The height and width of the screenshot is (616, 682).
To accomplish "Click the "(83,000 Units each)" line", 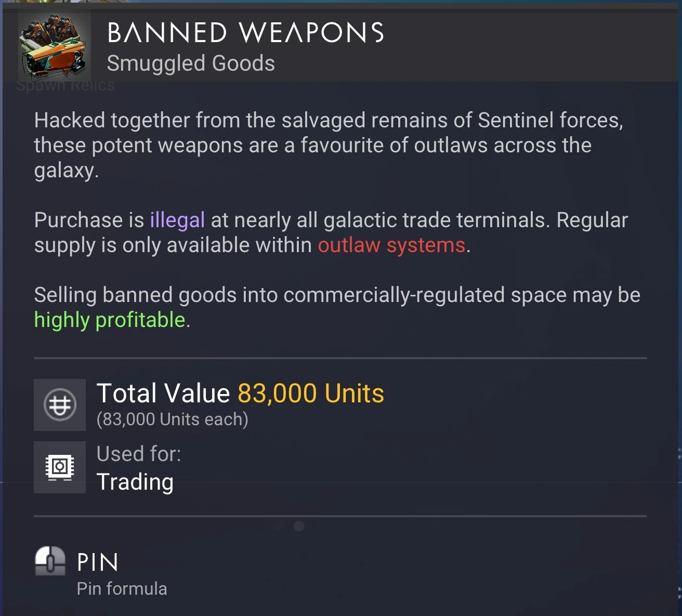I will 173,419.
